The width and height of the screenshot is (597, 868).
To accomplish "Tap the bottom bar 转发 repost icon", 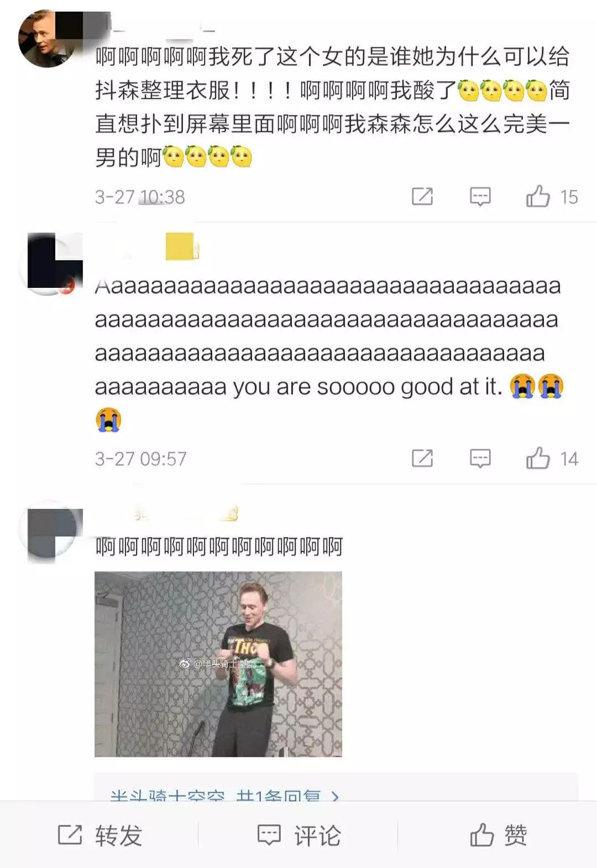I will point(70,834).
